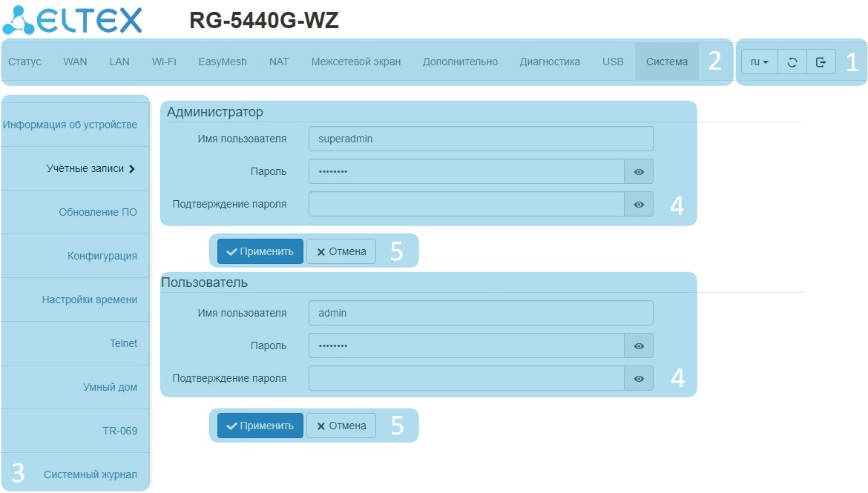Focus the superadmin username field

481,139
